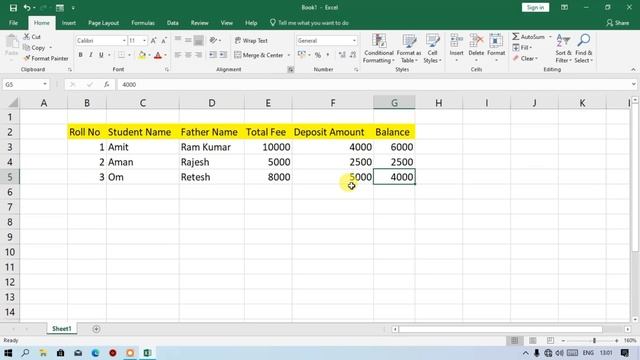
Task: Open the File tab
Action: point(13,23)
